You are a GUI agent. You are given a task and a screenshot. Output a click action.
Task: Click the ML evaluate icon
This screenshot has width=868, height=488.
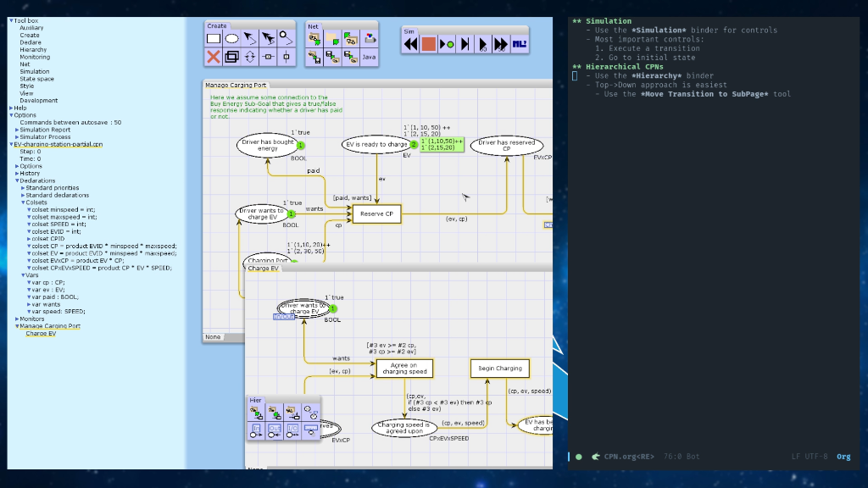(x=520, y=44)
